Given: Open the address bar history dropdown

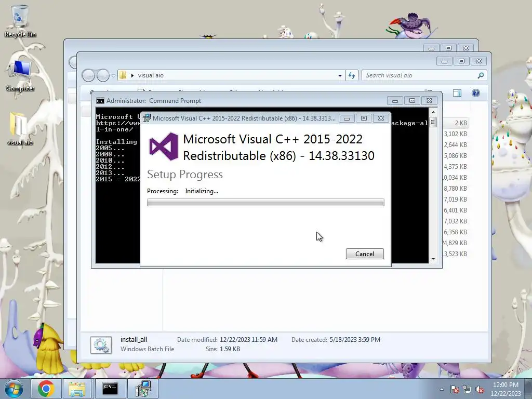Looking at the screenshot, I should 340,76.
